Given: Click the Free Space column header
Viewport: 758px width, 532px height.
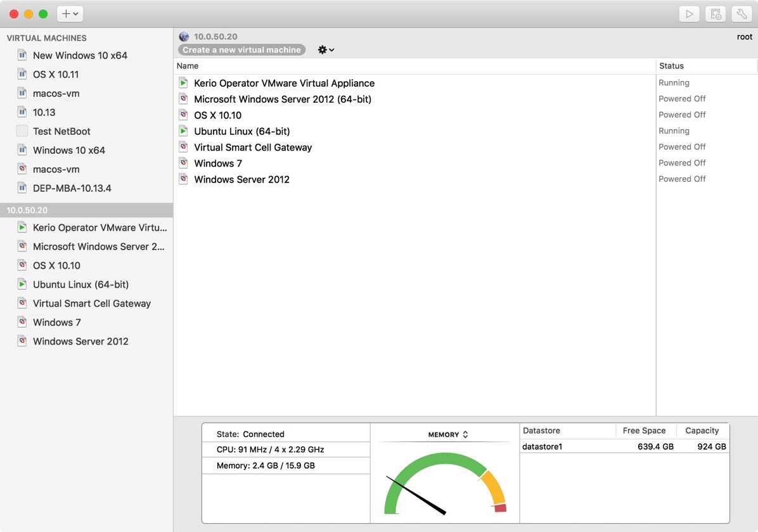Looking at the screenshot, I should pyautogui.click(x=645, y=431).
